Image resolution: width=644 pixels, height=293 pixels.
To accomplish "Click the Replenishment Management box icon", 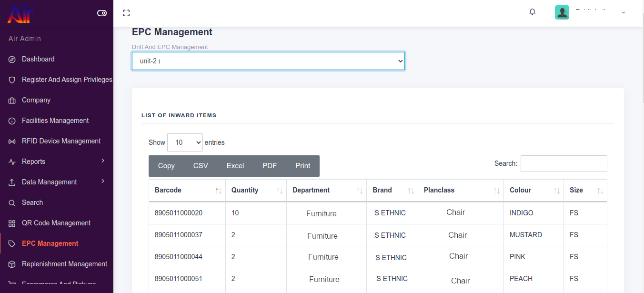I will [12, 264].
